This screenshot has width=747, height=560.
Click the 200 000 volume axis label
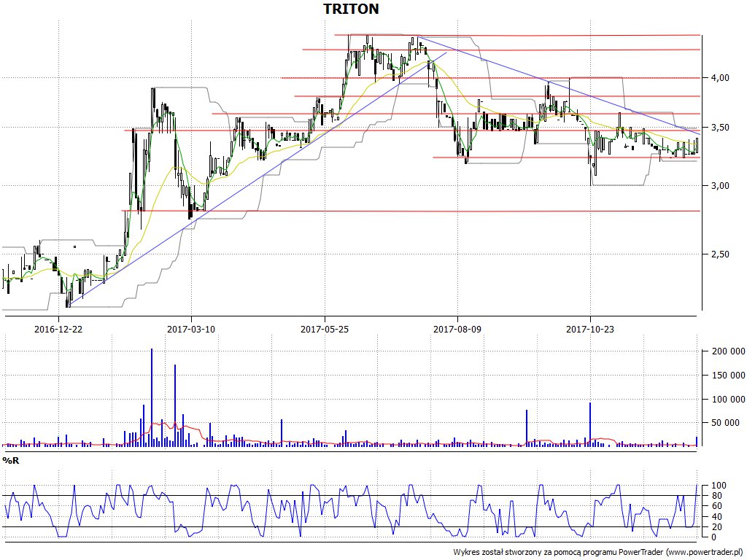click(729, 351)
